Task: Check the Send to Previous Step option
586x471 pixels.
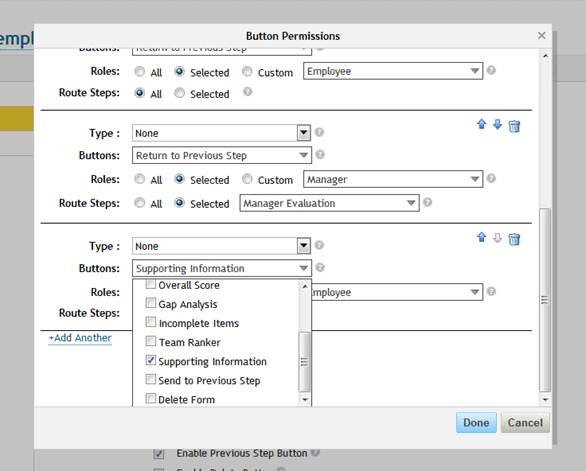Action: (151, 379)
